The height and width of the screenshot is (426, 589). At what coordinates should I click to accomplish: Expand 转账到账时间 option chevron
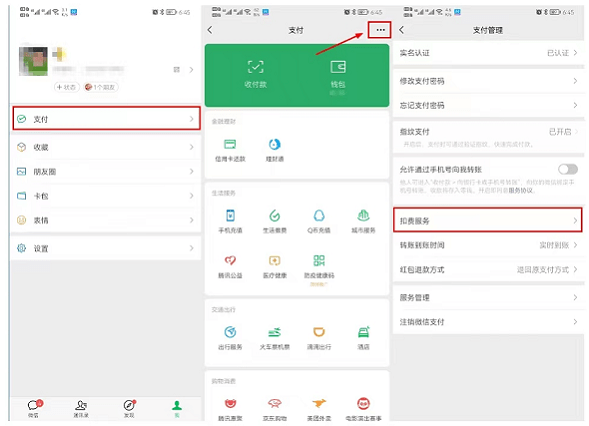(x=575, y=245)
